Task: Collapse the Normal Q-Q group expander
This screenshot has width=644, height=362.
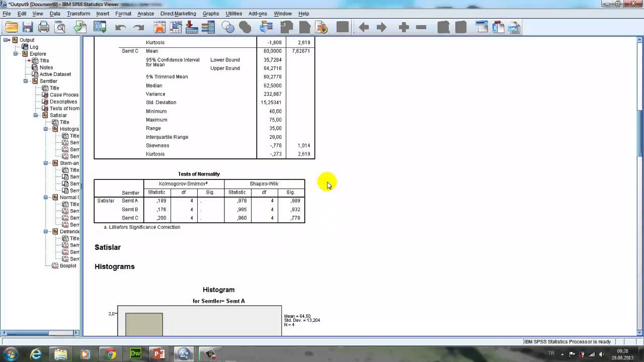Action: point(46,198)
